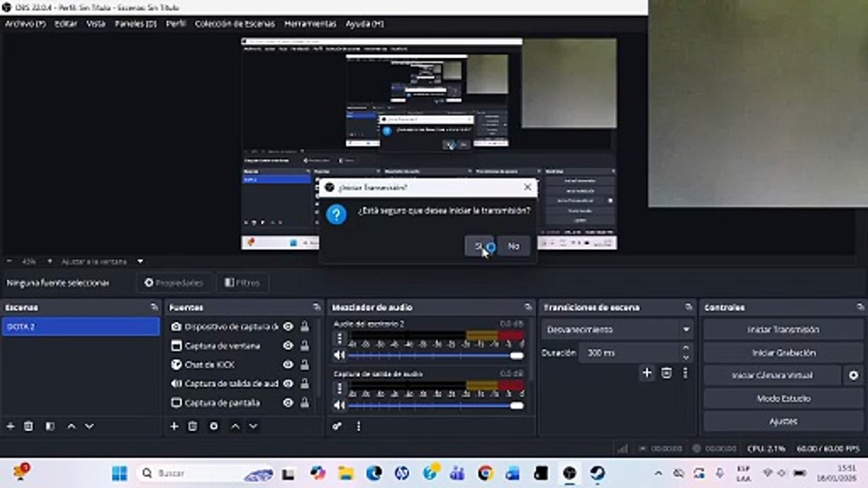
Task: Open audio mixer three-dot menu at bottom
Action: click(359, 426)
